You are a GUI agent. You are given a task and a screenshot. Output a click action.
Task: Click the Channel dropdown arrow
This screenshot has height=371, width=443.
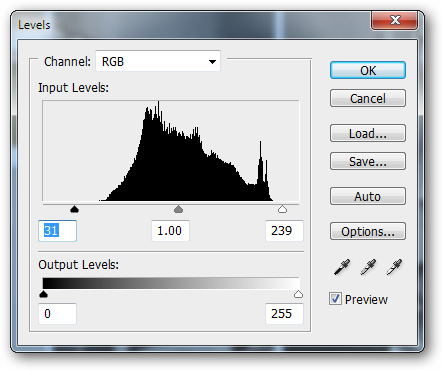pos(212,62)
